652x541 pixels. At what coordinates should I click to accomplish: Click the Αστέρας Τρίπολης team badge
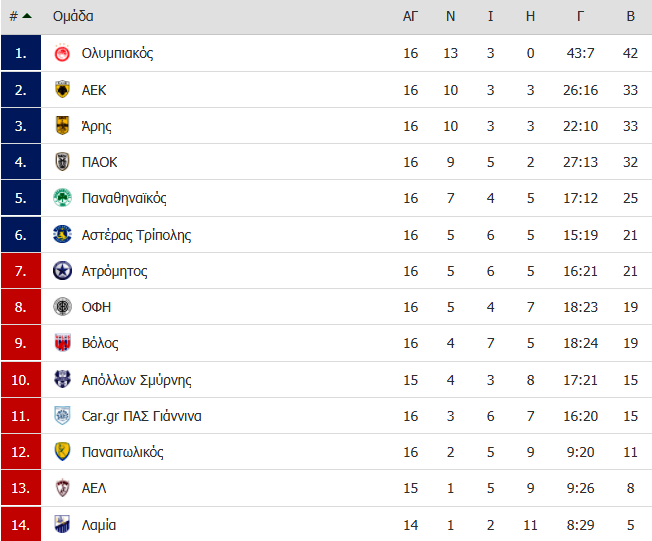point(62,234)
